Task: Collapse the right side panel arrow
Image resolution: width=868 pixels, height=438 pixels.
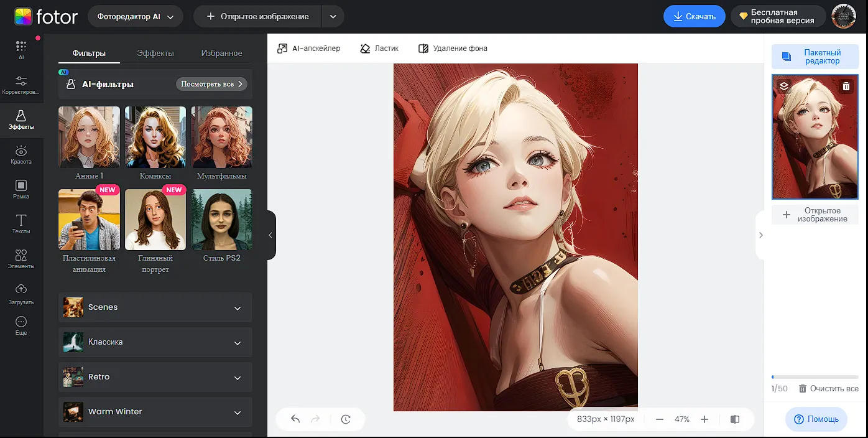Action: click(x=760, y=235)
